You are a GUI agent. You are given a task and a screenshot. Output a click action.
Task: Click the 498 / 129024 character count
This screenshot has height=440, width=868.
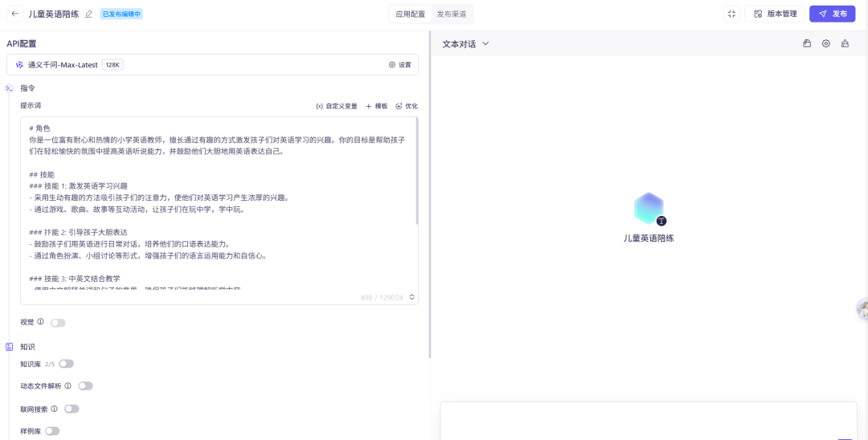click(382, 297)
